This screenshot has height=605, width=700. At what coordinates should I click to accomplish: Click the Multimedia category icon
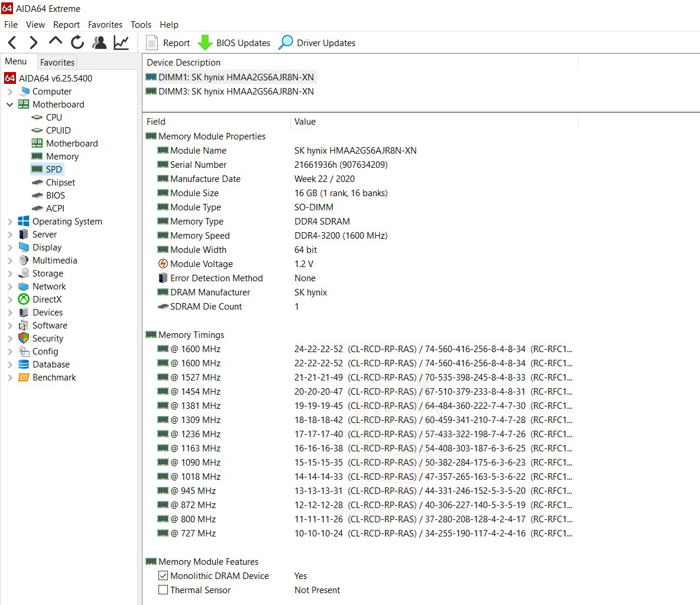24,260
